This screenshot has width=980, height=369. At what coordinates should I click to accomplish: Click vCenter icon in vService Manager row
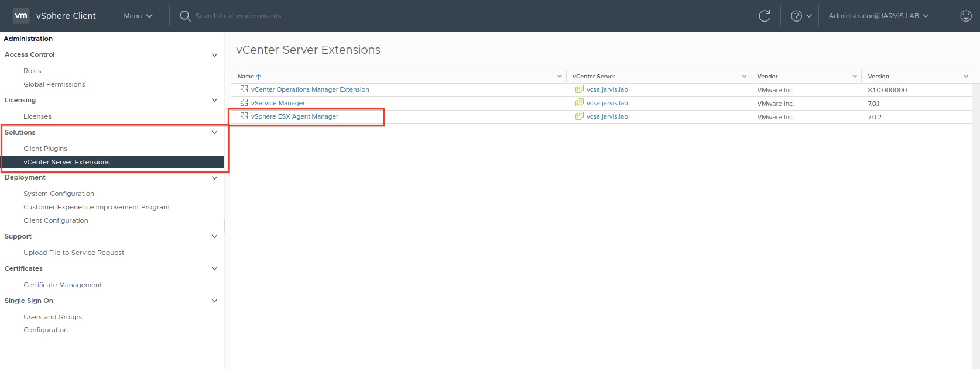tap(579, 103)
